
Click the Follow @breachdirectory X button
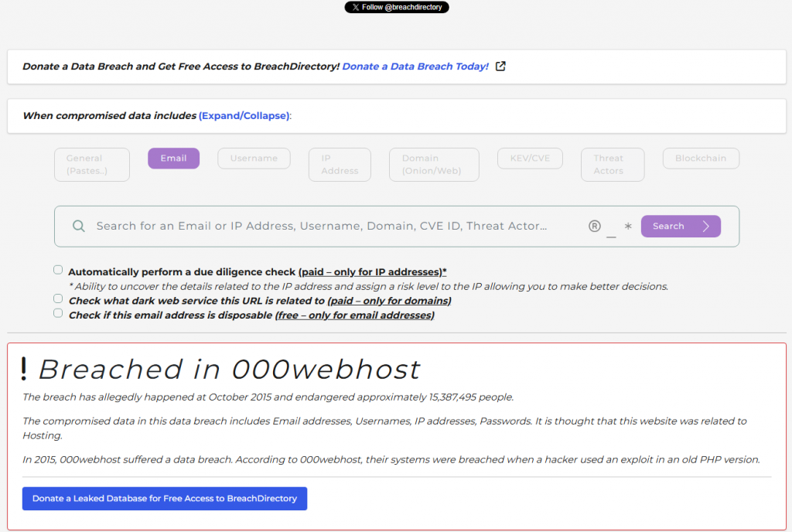tap(397, 7)
